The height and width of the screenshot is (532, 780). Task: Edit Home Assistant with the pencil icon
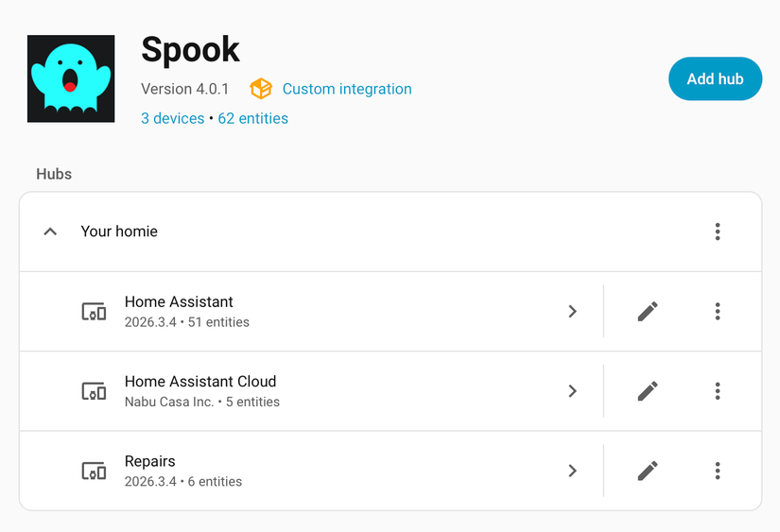click(x=648, y=312)
